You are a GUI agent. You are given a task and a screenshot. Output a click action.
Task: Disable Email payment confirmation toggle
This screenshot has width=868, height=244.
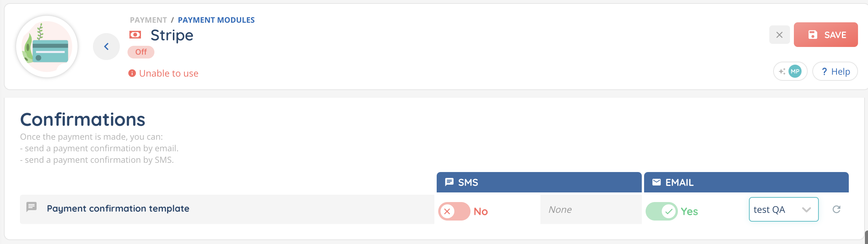coord(661,211)
